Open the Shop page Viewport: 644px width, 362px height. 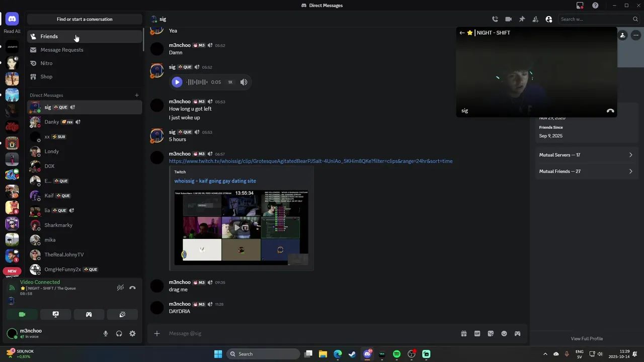point(85,76)
